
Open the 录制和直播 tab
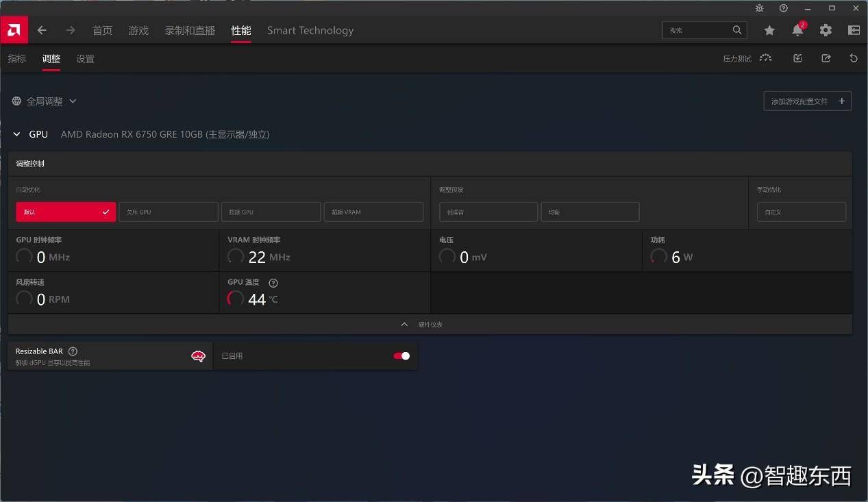[190, 31]
